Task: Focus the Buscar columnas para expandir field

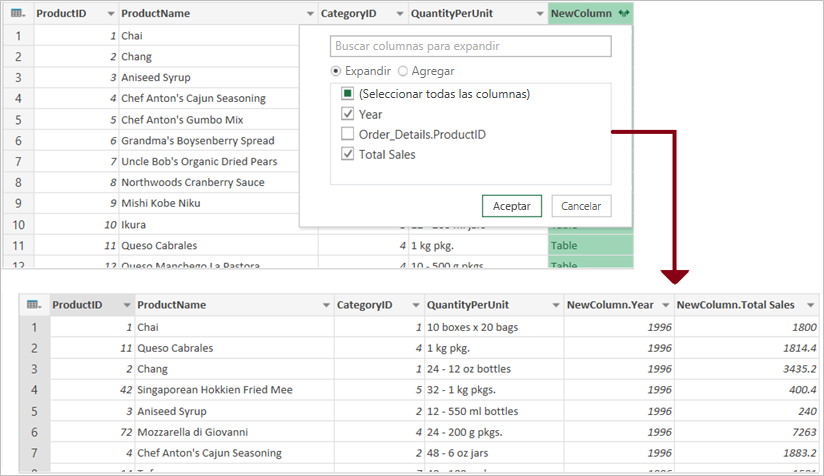Action: pos(471,46)
